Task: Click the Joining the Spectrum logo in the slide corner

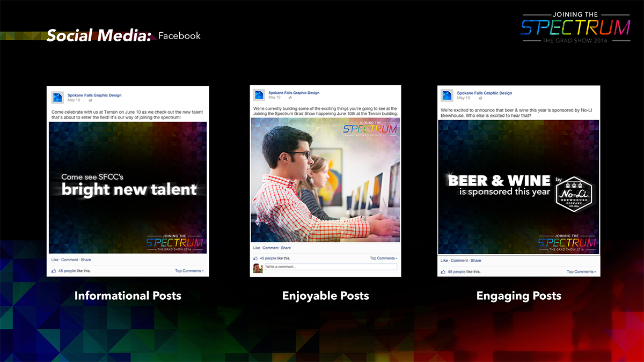Action: point(575,27)
